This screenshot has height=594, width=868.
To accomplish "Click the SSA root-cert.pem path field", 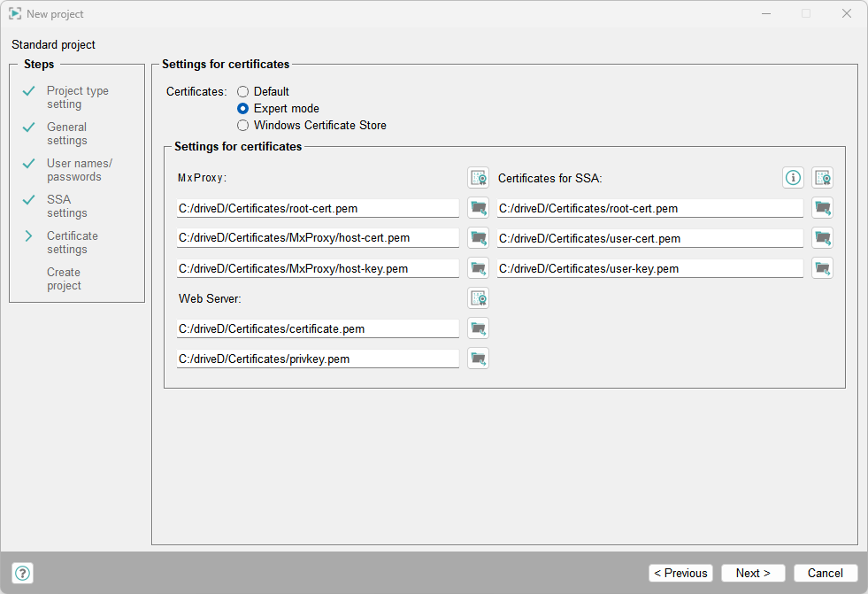I will (x=649, y=208).
